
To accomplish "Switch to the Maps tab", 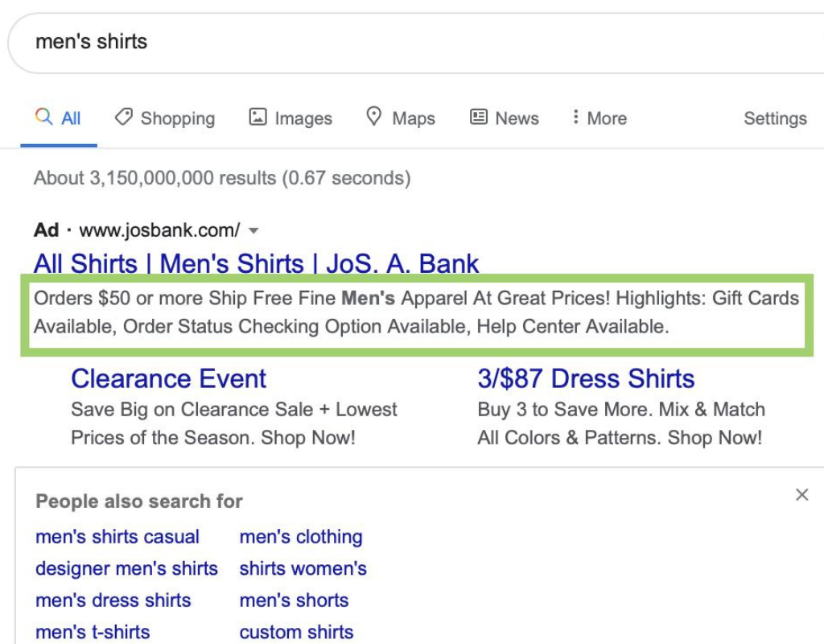I will coord(401,118).
